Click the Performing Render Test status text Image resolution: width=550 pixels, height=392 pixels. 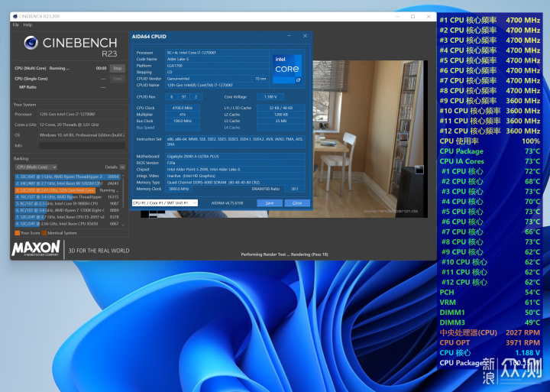point(284,254)
